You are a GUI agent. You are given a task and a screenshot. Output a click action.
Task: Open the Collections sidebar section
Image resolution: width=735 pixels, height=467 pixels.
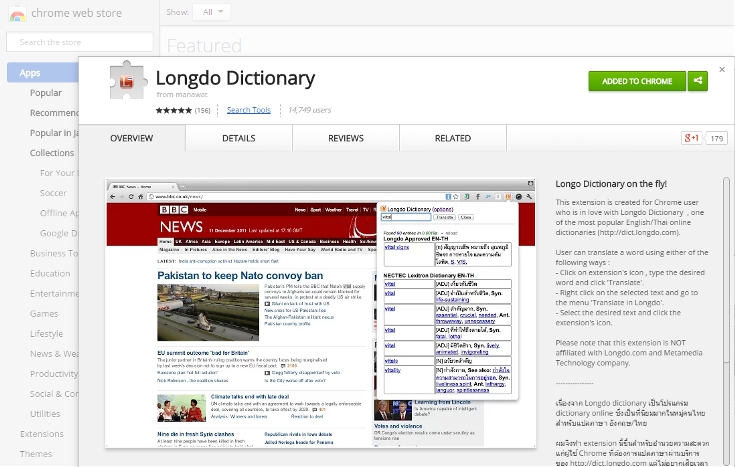(x=52, y=153)
